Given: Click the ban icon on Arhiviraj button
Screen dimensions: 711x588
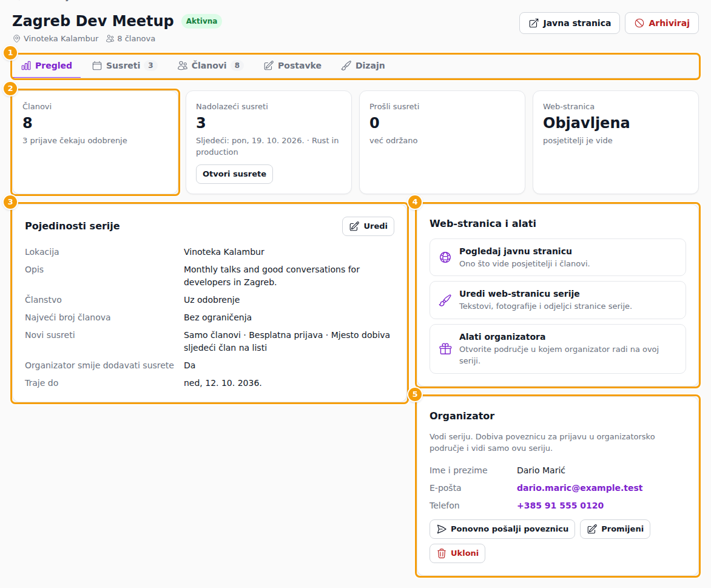Looking at the screenshot, I should [x=639, y=23].
